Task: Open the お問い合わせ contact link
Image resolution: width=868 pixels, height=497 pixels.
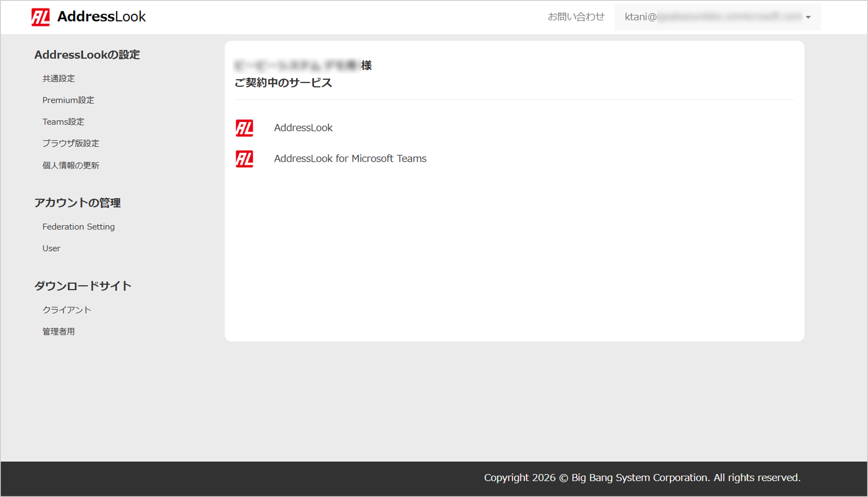Action: tap(576, 17)
